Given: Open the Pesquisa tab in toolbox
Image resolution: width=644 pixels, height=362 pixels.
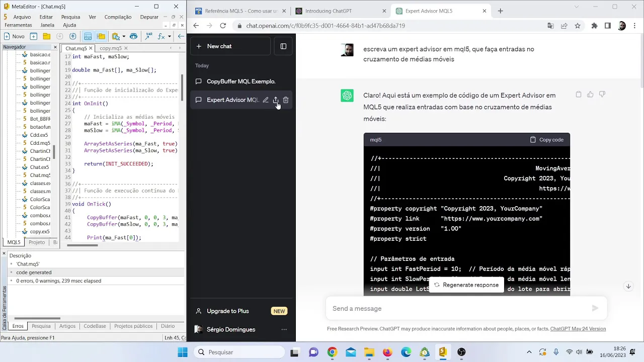Looking at the screenshot, I should pyautogui.click(x=41, y=326).
